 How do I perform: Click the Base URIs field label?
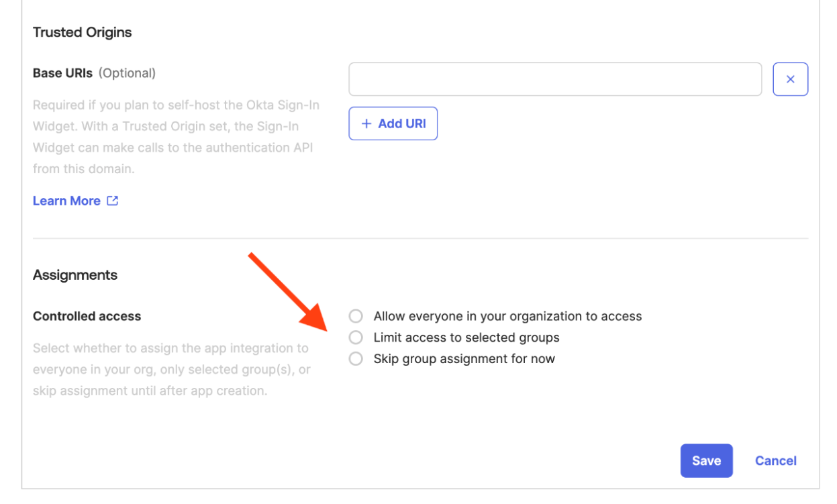coord(62,72)
